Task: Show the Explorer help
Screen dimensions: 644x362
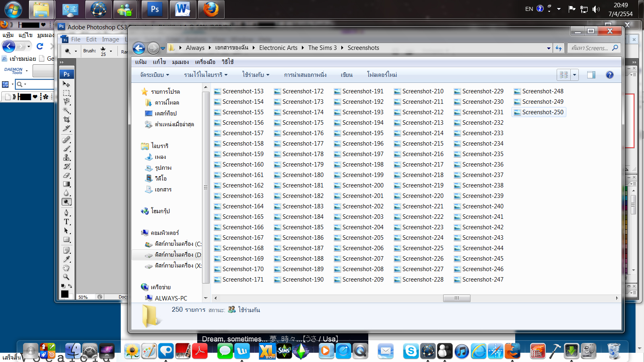Action: click(x=610, y=75)
